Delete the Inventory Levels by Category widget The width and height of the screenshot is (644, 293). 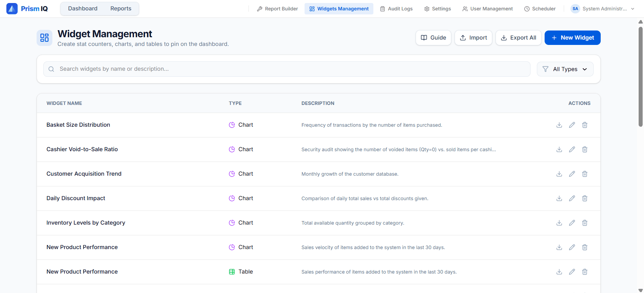[x=585, y=223]
